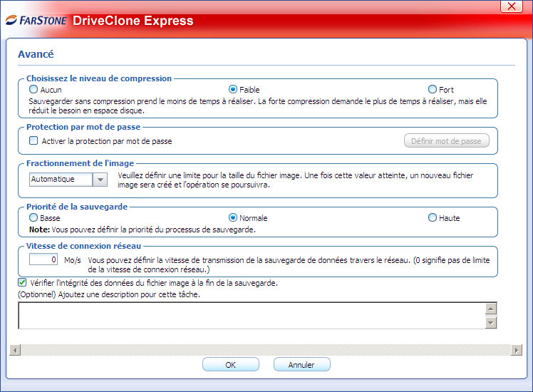Click the Définir mot de passe button
533x392 pixels.
point(446,140)
